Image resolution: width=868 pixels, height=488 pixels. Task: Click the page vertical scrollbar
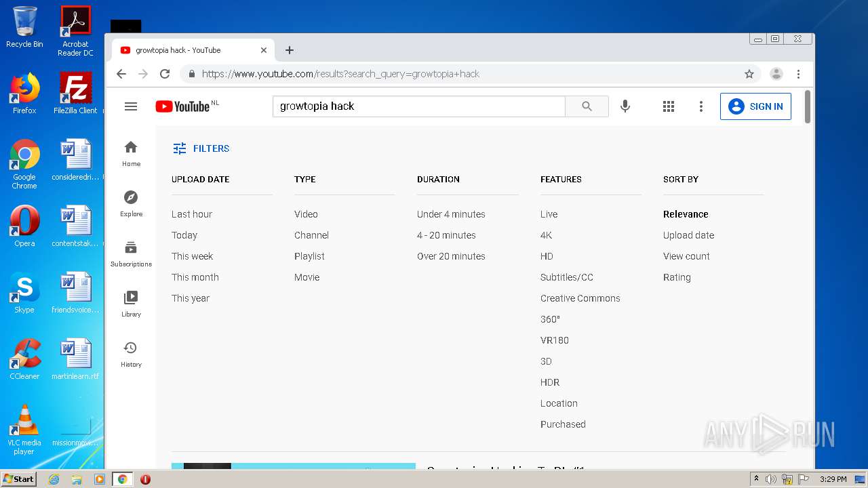pos(807,106)
